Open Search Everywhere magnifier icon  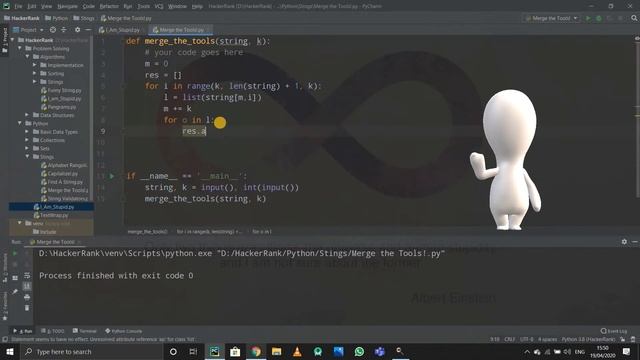tap(634, 18)
